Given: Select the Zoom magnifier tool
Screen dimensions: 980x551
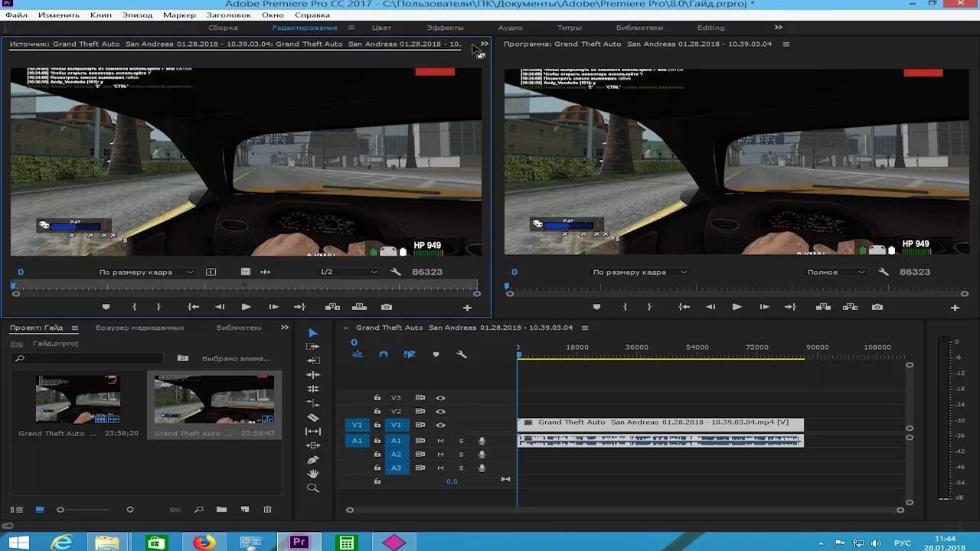Looking at the screenshot, I should (x=312, y=488).
